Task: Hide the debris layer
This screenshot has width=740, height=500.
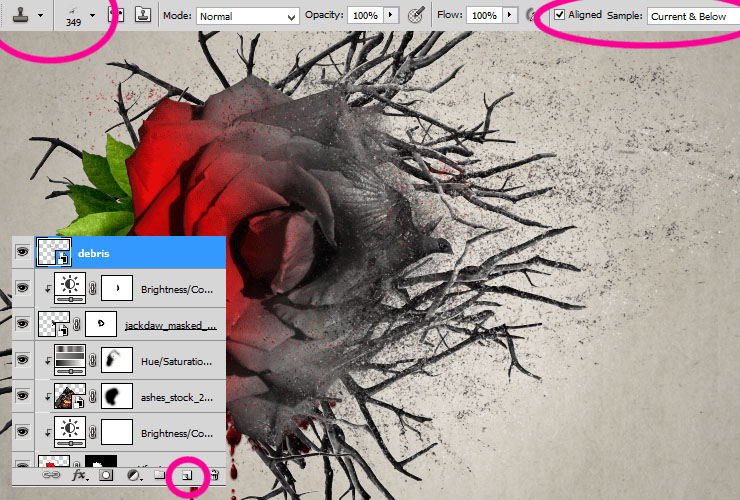Action: point(22,252)
